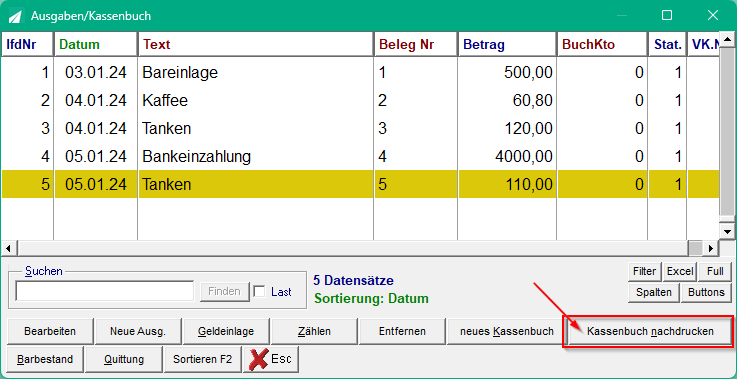Click Kassenbuch nachdrucken button

point(650,332)
